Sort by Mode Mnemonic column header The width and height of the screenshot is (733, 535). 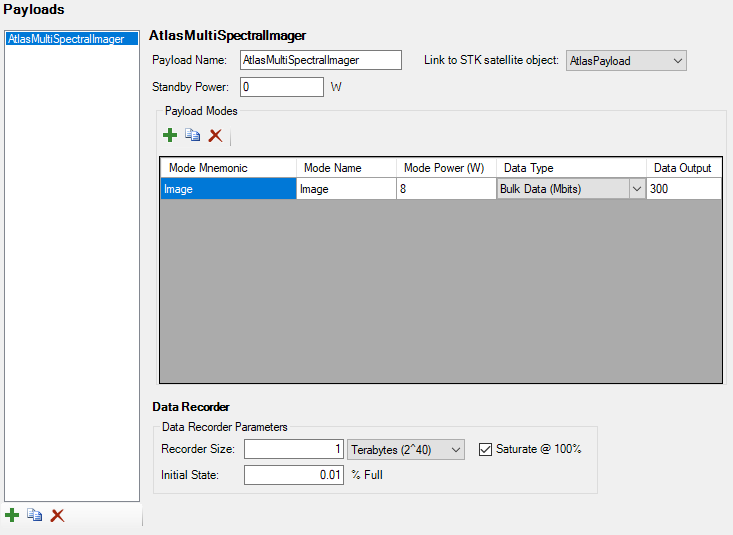pyautogui.click(x=228, y=168)
